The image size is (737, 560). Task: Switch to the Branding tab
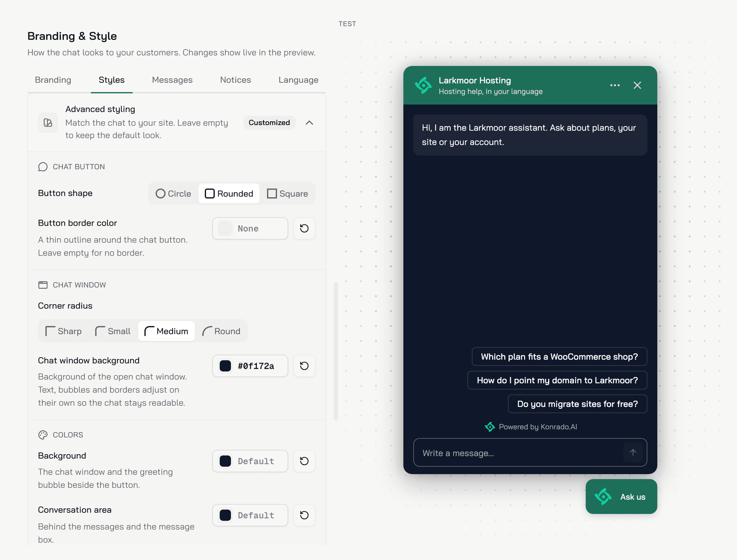click(x=53, y=80)
